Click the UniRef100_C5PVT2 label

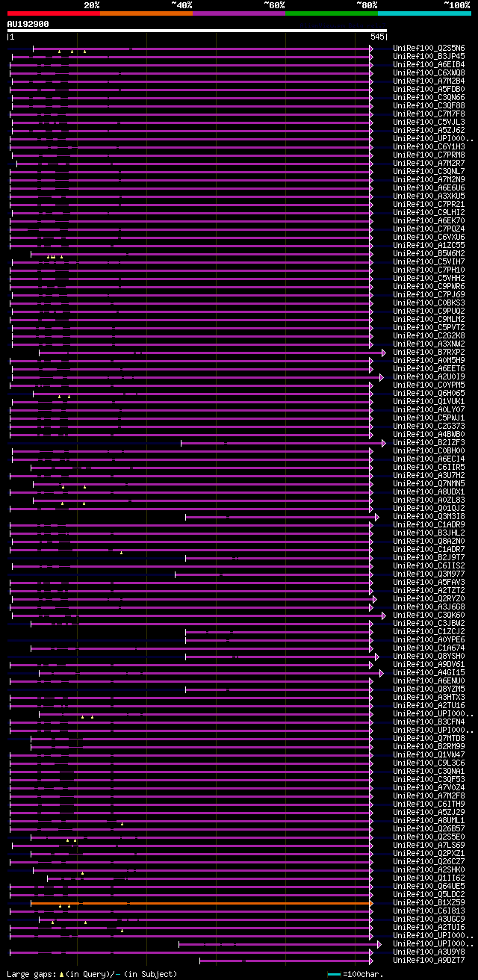429,328
